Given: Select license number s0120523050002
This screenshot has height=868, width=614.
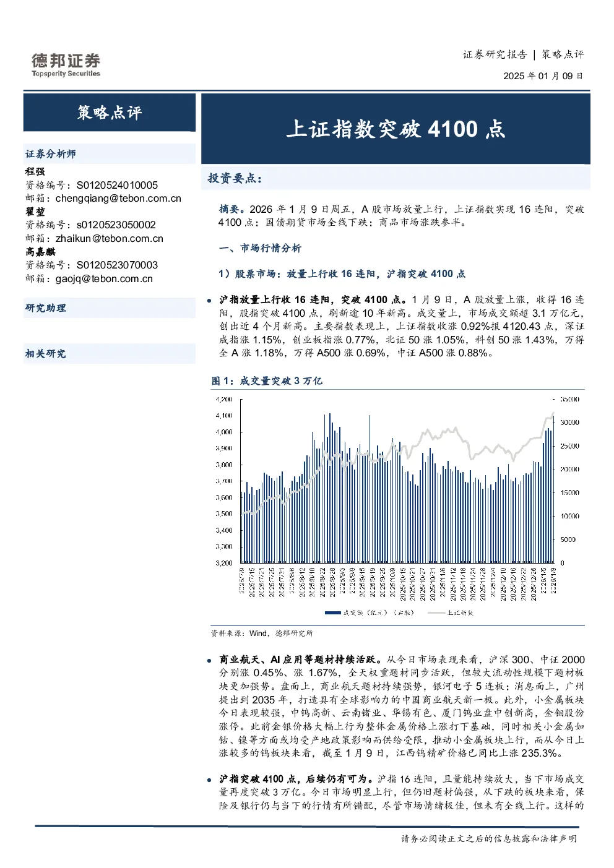Looking at the screenshot, I should coord(116,225).
